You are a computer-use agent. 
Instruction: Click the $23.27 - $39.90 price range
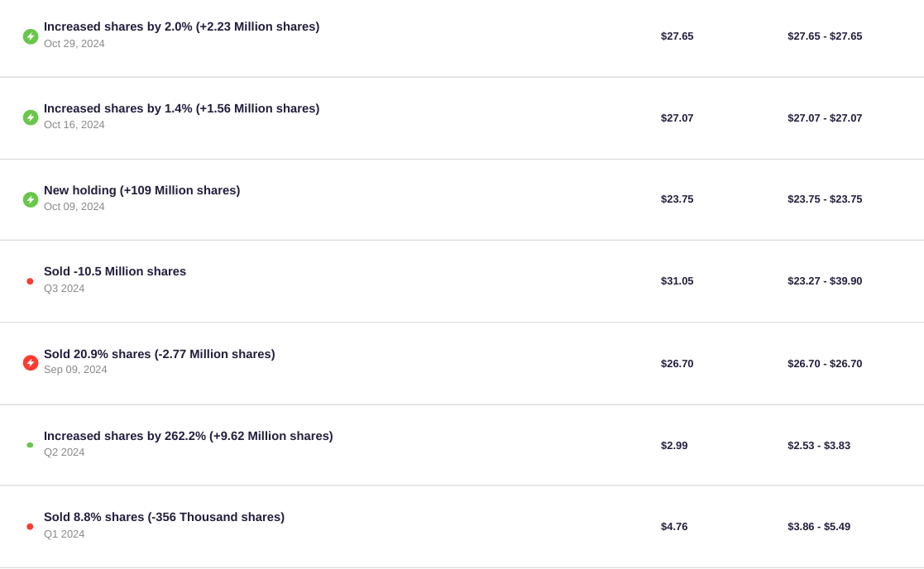point(825,281)
